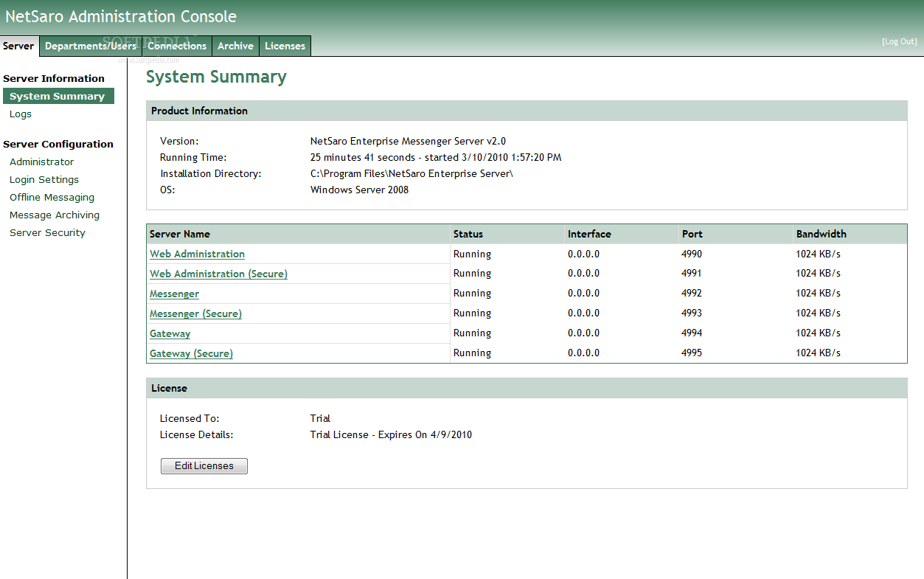The width and height of the screenshot is (924, 579).
Task: Open the Messenger server link
Action: pyautogui.click(x=174, y=294)
